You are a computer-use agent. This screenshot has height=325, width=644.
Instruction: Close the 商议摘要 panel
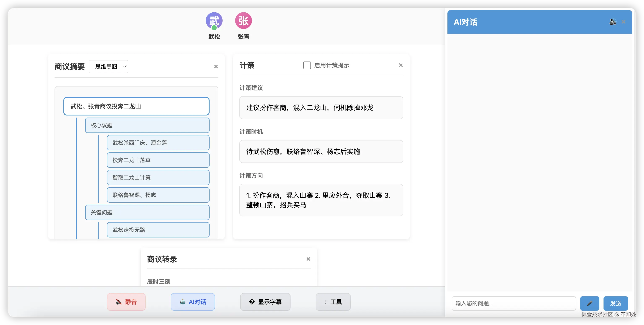[x=216, y=67]
